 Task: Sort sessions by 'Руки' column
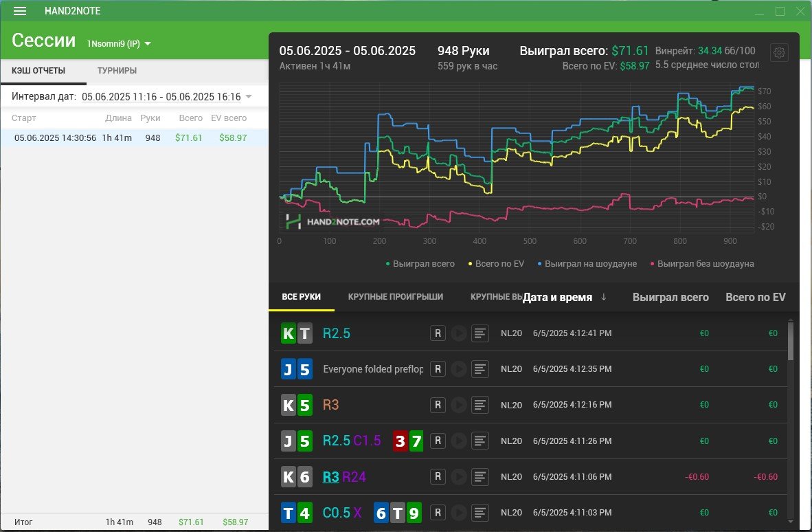point(150,118)
